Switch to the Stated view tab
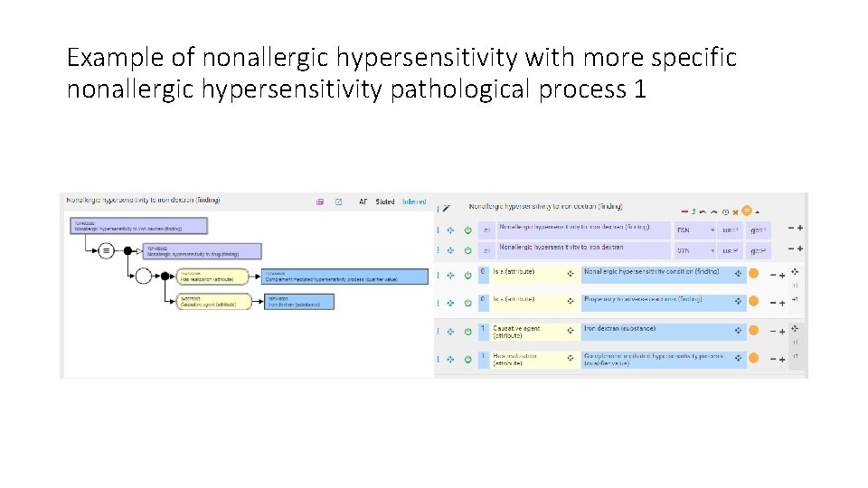 pyautogui.click(x=385, y=202)
